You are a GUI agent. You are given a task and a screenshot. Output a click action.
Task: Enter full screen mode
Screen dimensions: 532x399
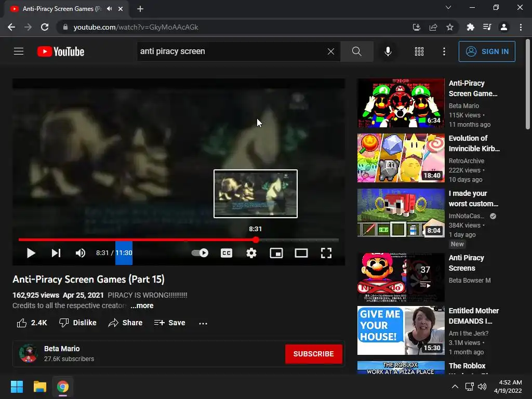pyautogui.click(x=326, y=253)
